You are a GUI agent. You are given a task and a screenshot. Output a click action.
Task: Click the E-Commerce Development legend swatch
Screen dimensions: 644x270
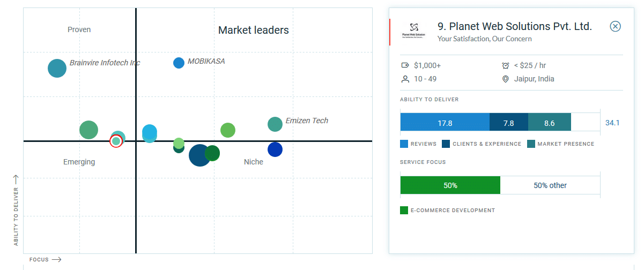(x=404, y=210)
